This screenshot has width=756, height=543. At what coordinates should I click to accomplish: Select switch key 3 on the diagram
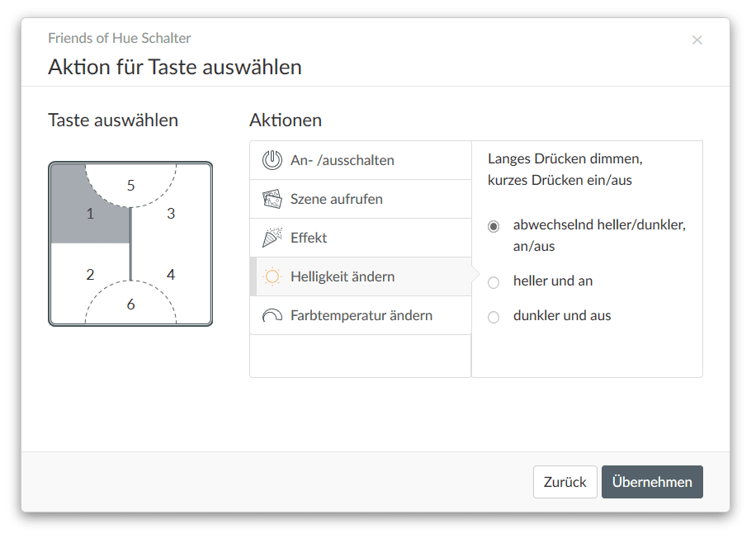point(171,214)
